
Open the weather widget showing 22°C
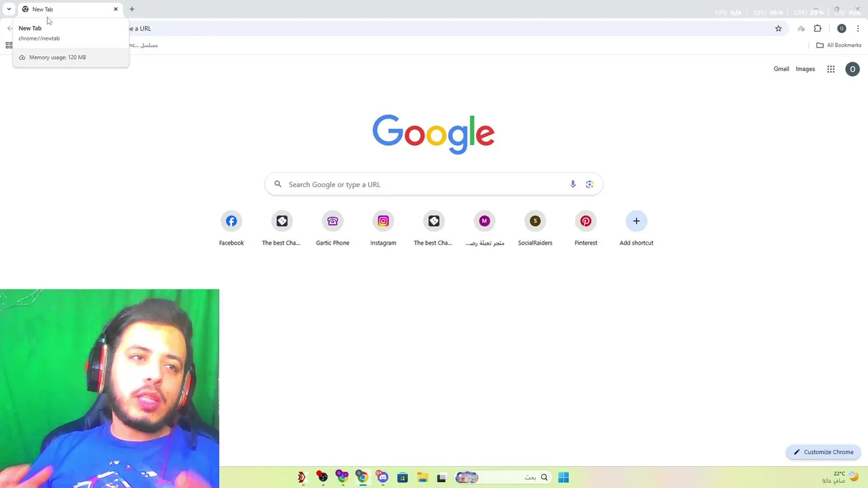coord(841,477)
